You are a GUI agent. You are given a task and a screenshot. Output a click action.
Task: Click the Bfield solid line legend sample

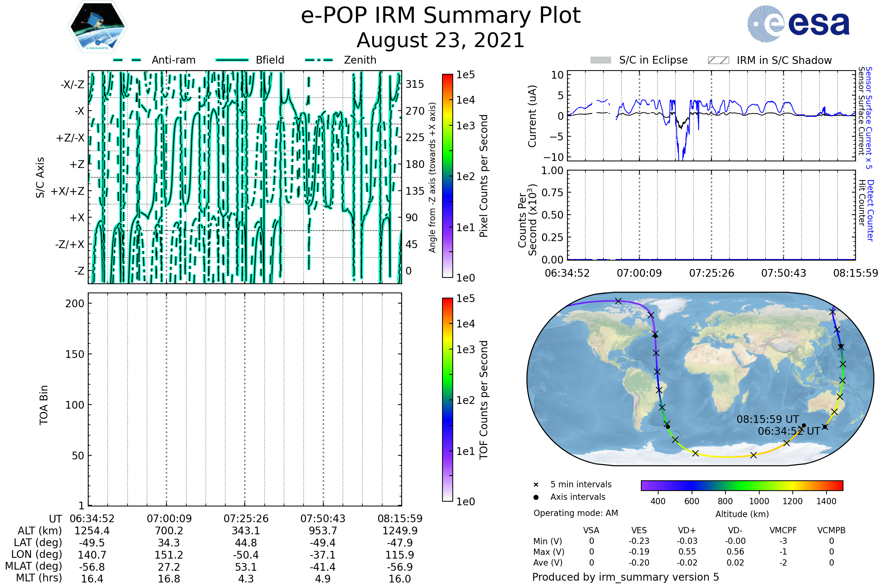(x=232, y=60)
